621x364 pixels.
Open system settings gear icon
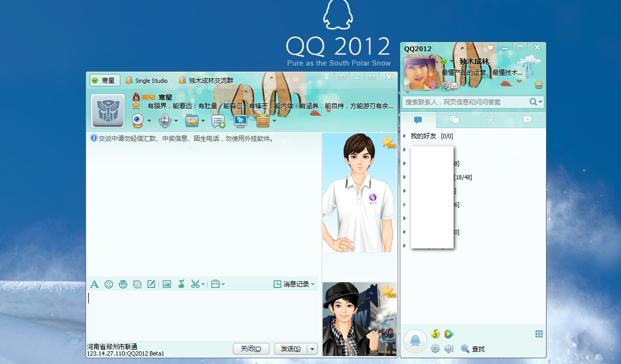pos(435,349)
